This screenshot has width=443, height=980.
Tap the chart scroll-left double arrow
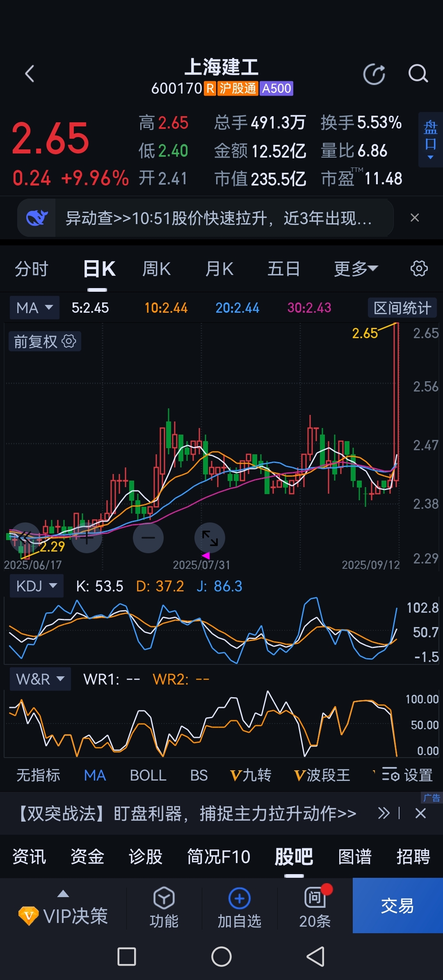tap(25, 538)
